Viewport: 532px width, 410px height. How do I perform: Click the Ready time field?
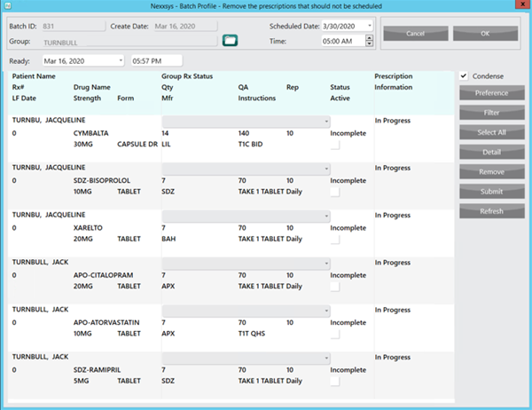pyautogui.click(x=155, y=60)
